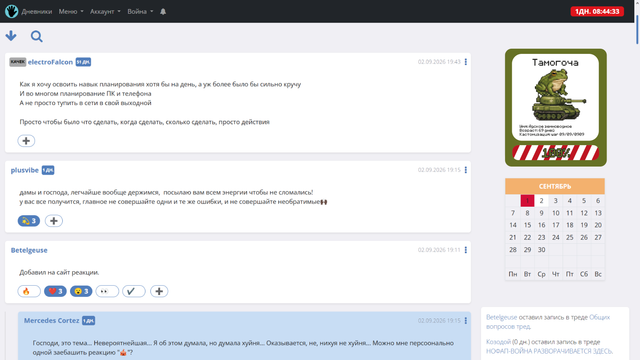The image size is (640, 360).
Task: Add a reaction to electroFalcon's post
Action: point(26,141)
